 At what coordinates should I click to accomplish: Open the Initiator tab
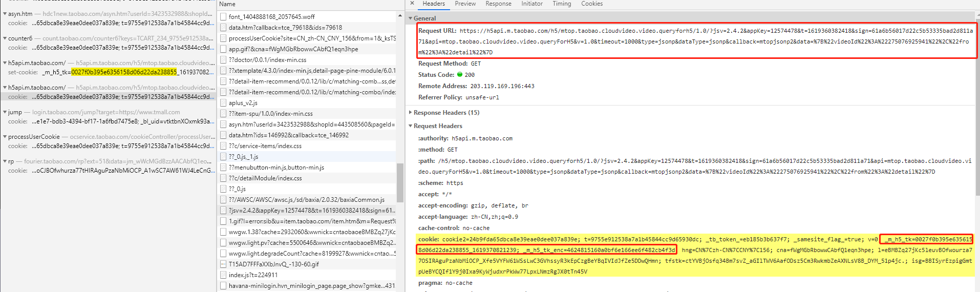click(x=532, y=4)
